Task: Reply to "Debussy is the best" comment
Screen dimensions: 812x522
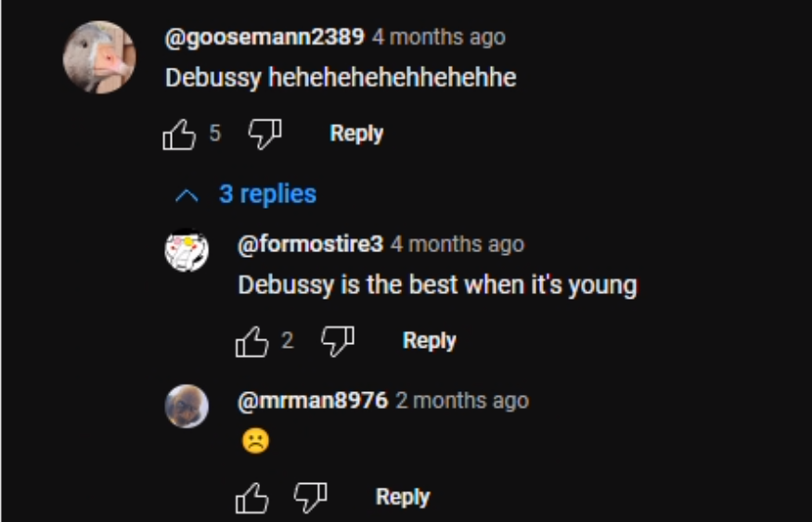Action: (x=430, y=340)
